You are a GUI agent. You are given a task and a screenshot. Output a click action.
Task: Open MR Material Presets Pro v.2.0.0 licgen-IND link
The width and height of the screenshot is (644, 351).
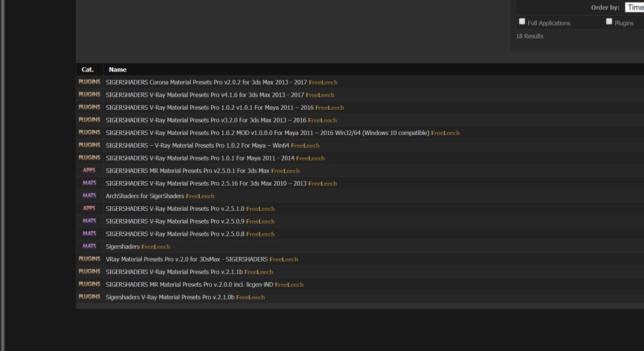click(x=190, y=285)
